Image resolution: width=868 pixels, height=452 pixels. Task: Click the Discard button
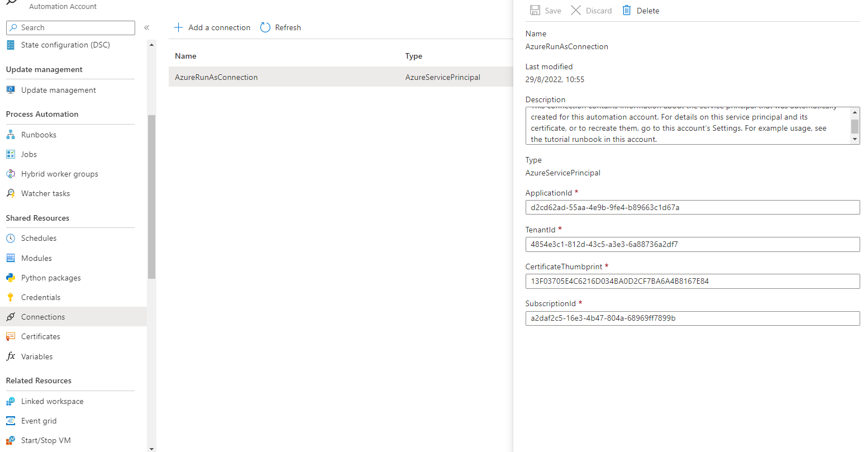pyautogui.click(x=592, y=11)
